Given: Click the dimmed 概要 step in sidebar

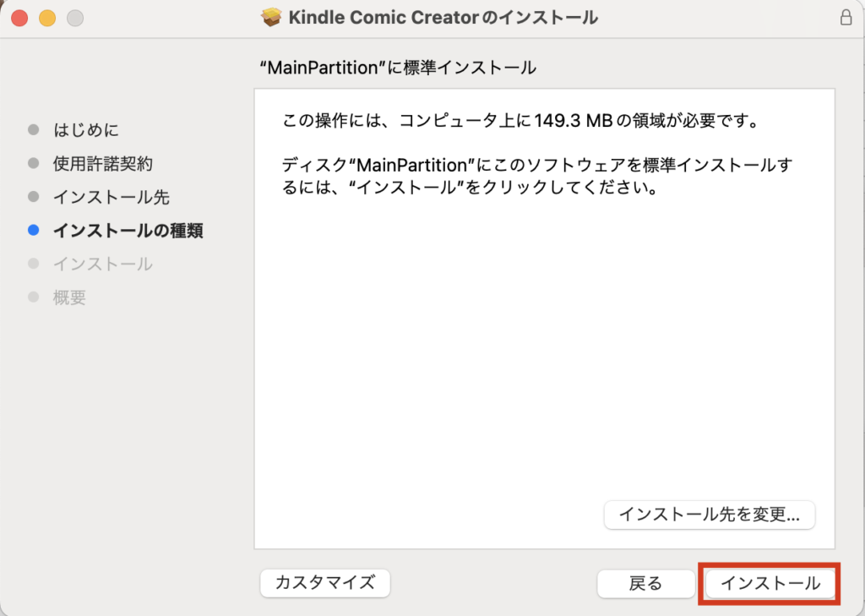Looking at the screenshot, I should [x=69, y=297].
